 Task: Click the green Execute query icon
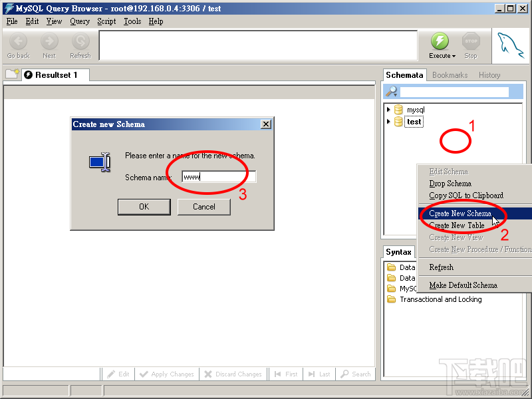440,41
